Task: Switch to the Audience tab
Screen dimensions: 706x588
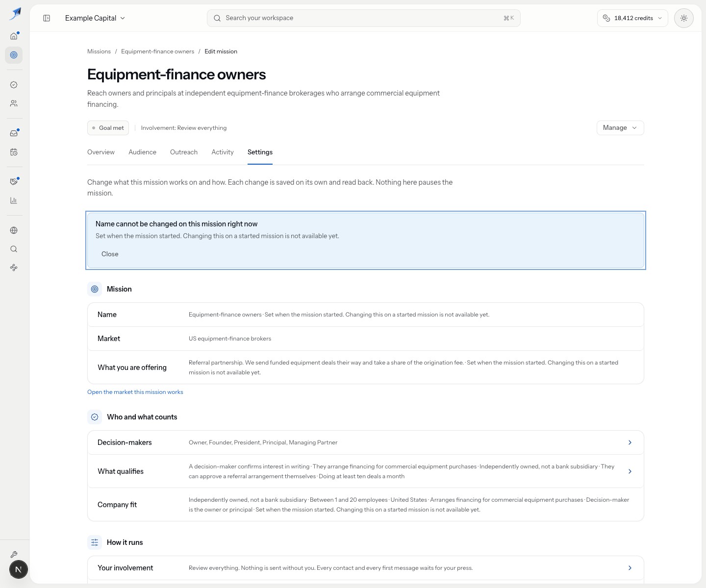Action: point(142,152)
